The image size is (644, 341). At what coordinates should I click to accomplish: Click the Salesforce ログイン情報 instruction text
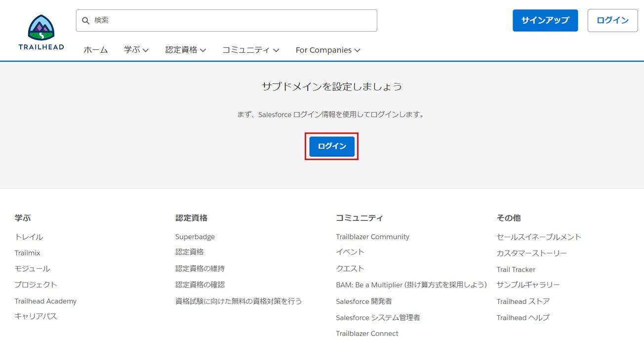(x=331, y=114)
